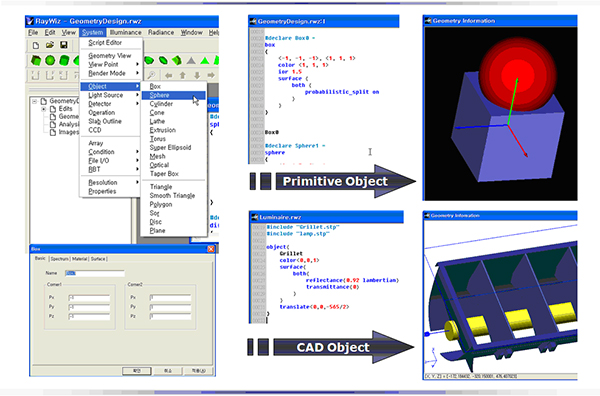Click the Corner2 Pz input field
This screenshot has width=600, height=396.
click(x=170, y=317)
